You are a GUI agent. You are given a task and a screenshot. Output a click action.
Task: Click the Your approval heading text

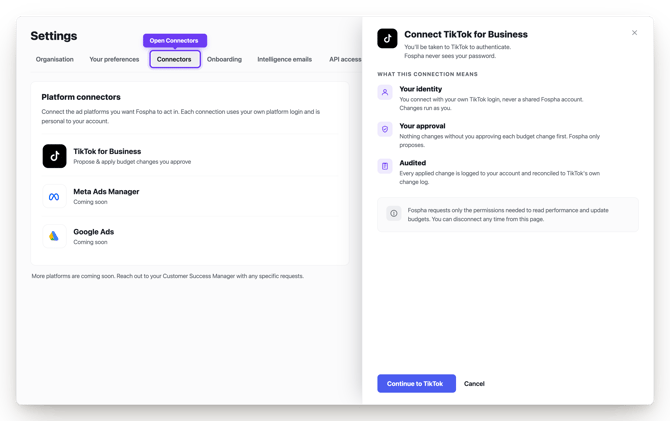(422, 126)
